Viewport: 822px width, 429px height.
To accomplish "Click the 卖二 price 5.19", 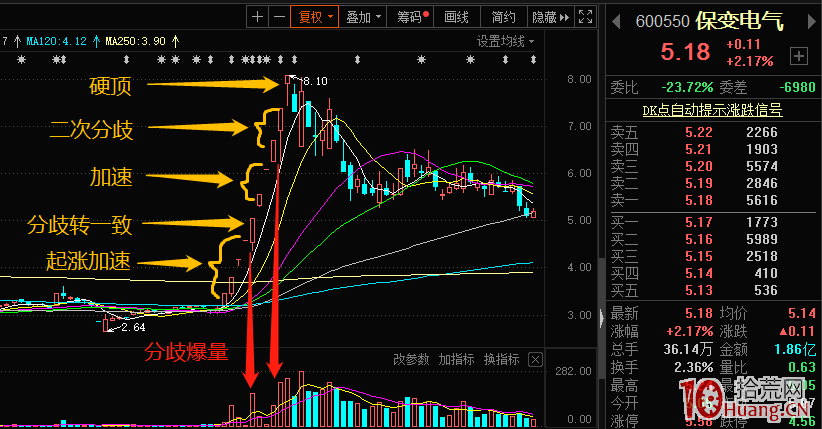I will 699,183.
